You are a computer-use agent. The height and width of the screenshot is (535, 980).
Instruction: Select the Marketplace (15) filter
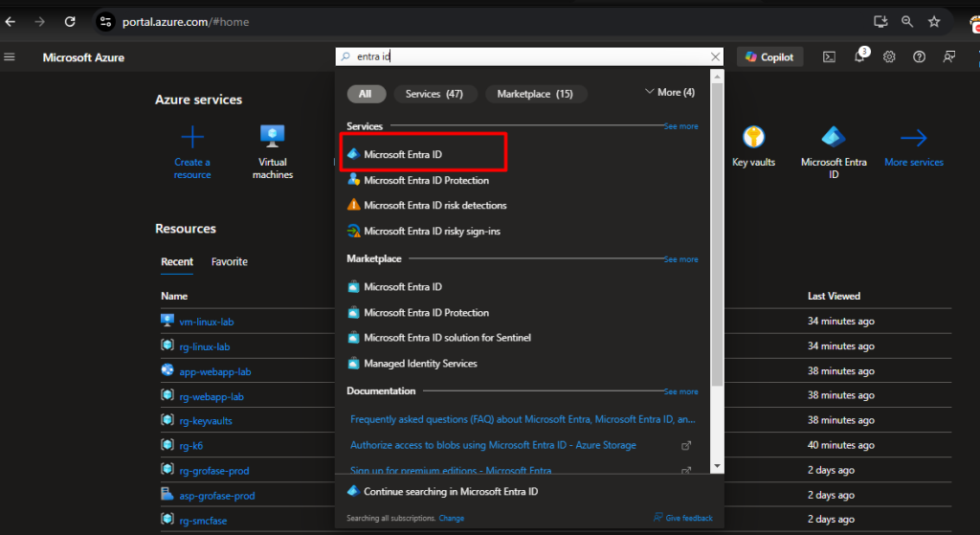[x=535, y=94]
